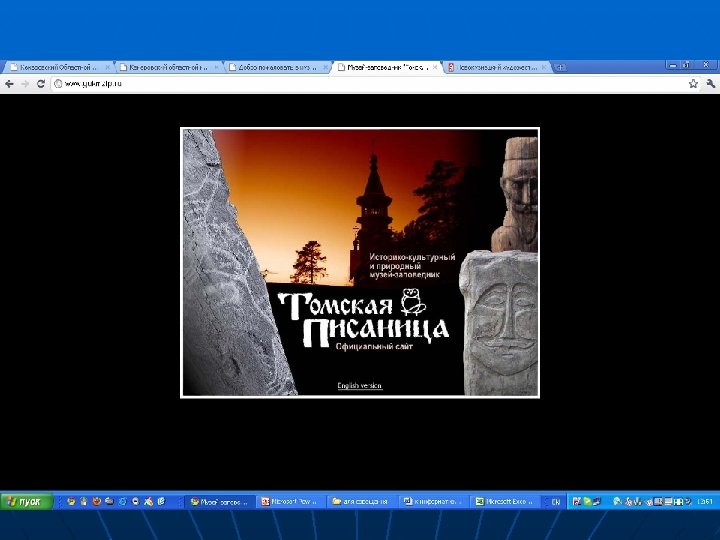The height and width of the screenshot is (540, 720).
Task: Click the EN language indicator in the taskbar
Action: (x=556, y=502)
